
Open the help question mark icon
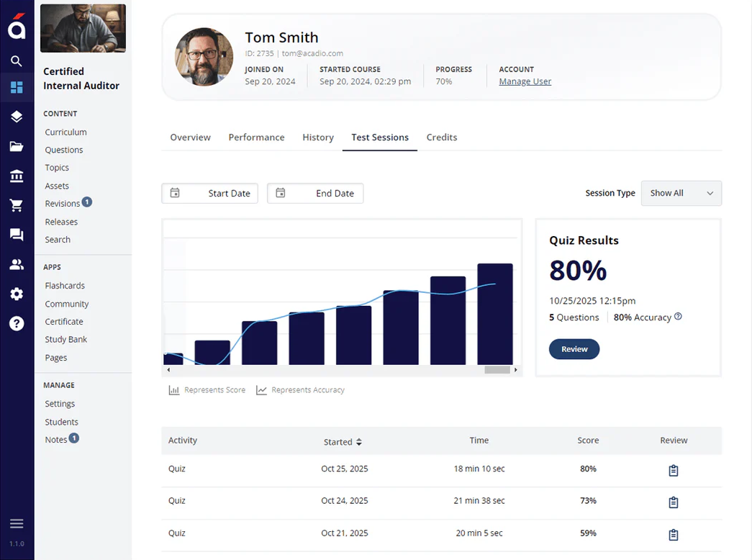(x=17, y=323)
